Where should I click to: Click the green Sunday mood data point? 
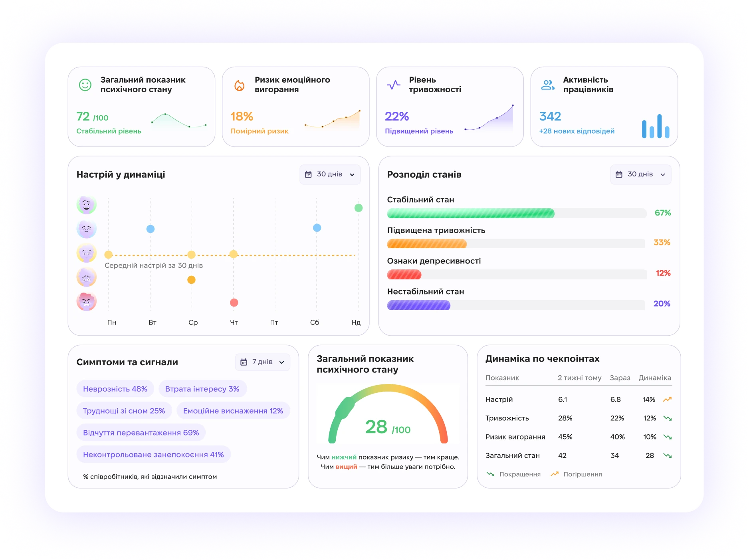(x=359, y=208)
